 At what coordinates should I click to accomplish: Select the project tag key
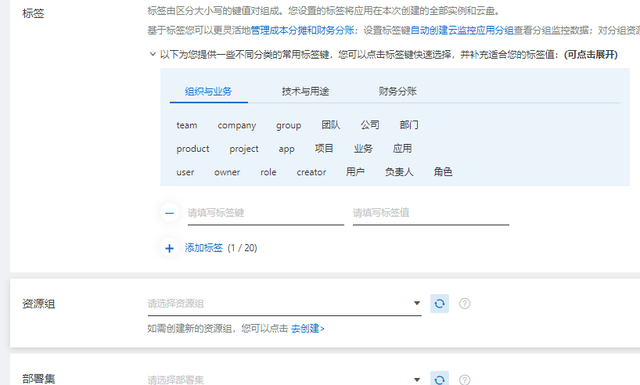click(244, 149)
